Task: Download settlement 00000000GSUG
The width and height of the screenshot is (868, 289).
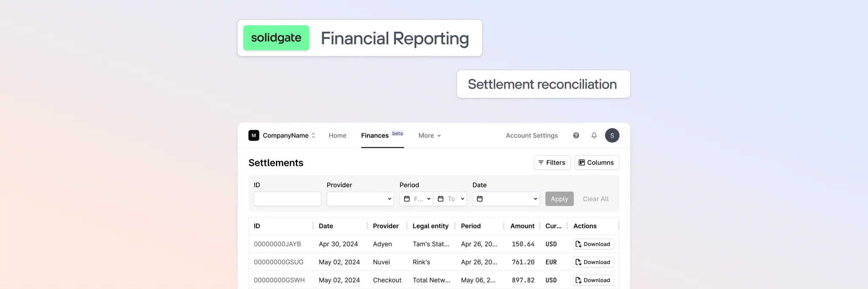Action: (x=593, y=262)
